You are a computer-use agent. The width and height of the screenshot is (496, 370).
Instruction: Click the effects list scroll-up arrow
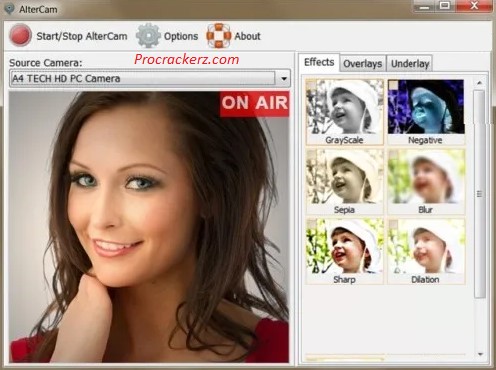click(480, 82)
